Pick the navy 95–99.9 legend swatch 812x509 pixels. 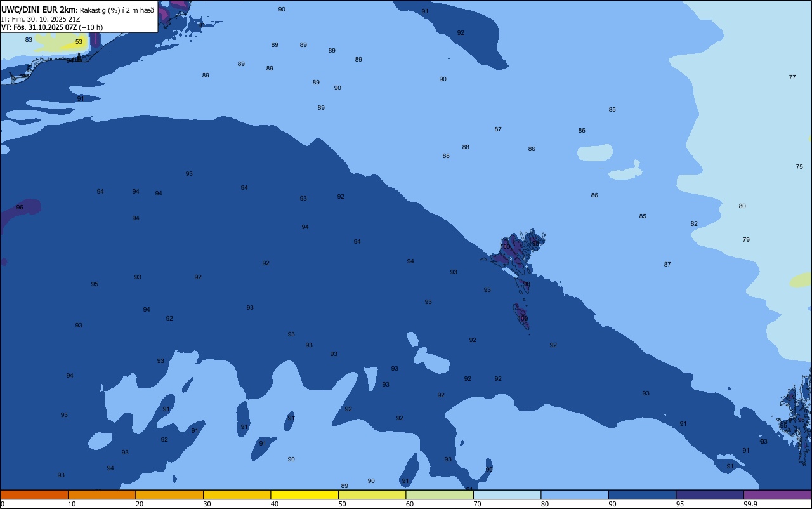click(710, 494)
